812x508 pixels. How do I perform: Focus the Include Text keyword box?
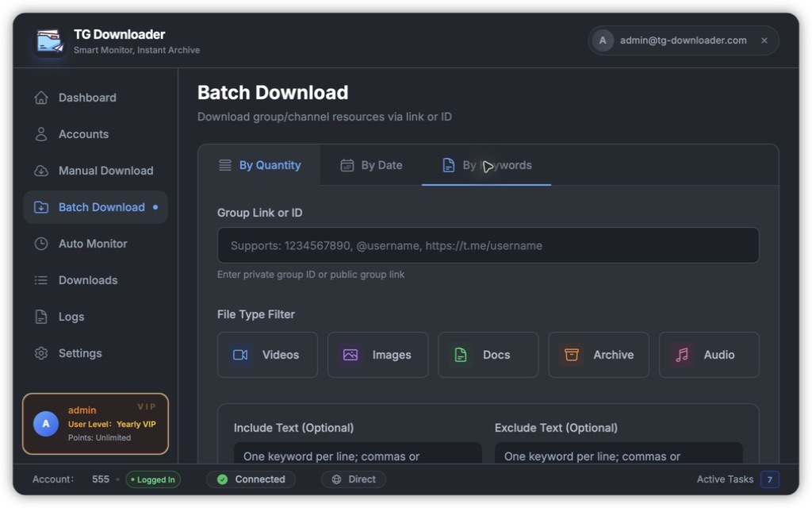(x=358, y=453)
